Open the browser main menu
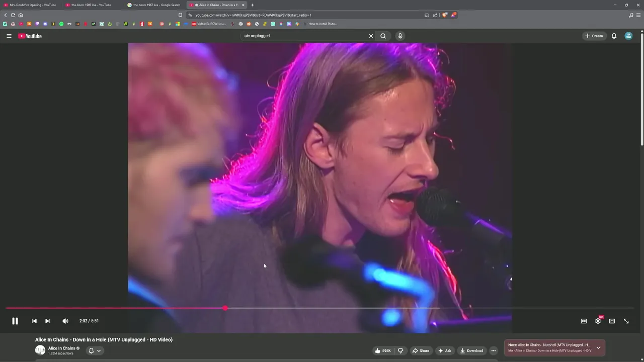 [638, 15]
